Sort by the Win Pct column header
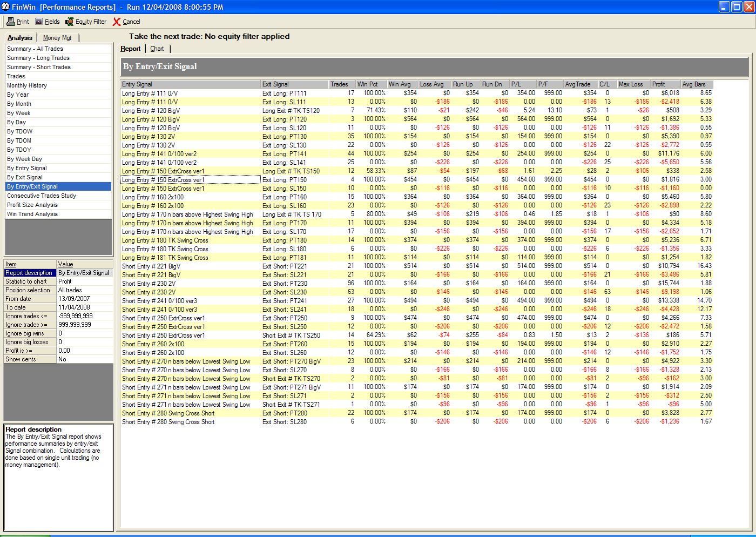Image resolution: width=756 pixels, height=537 pixels. coord(370,84)
